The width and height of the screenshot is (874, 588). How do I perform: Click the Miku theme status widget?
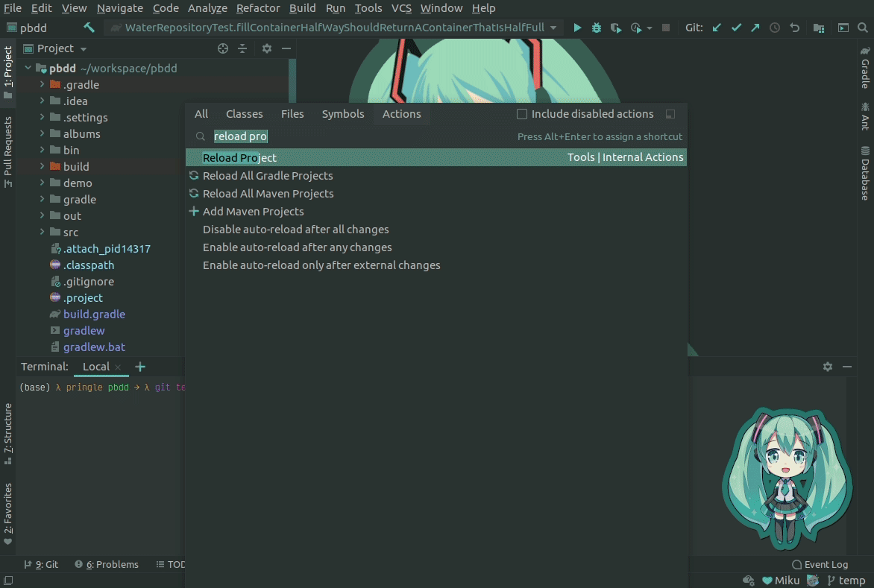[780, 581]
